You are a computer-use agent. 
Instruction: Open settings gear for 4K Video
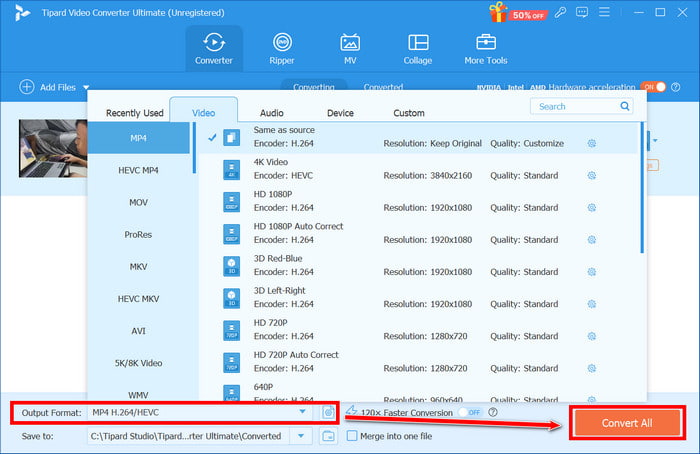pyautogui.click(x=592, y=175)
